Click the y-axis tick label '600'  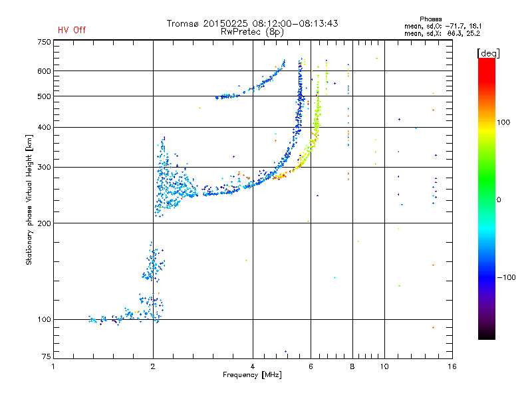tap(44, 71)
